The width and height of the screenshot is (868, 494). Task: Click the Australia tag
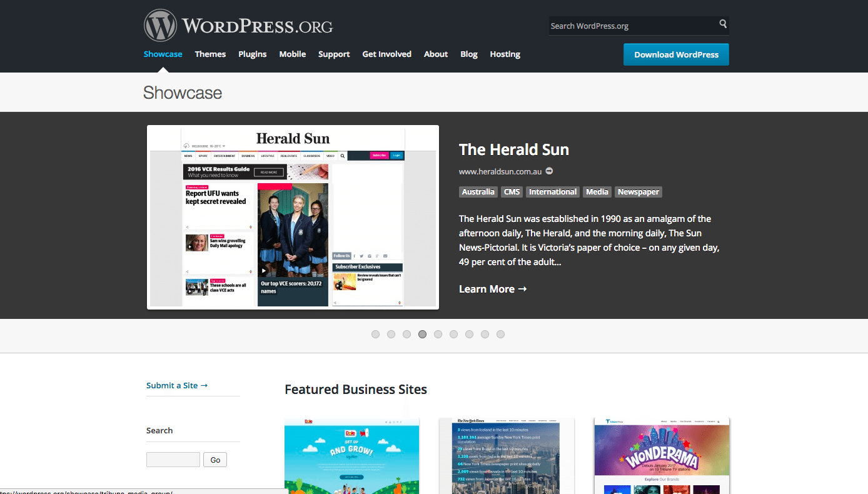tap(478, 192)
